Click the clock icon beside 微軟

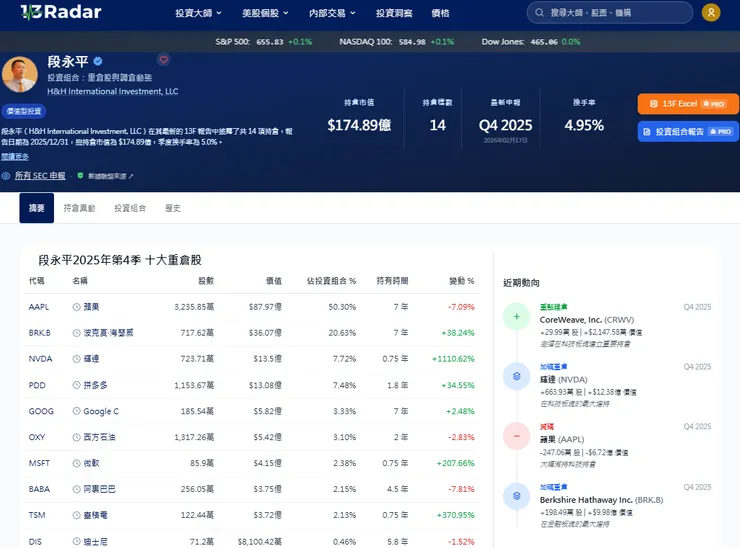[76, 463]
